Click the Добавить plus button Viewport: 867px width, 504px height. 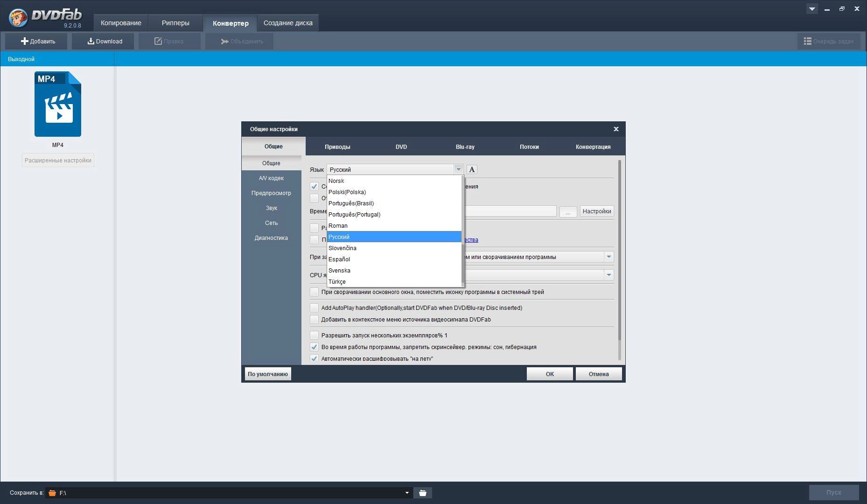click(36, 41)
